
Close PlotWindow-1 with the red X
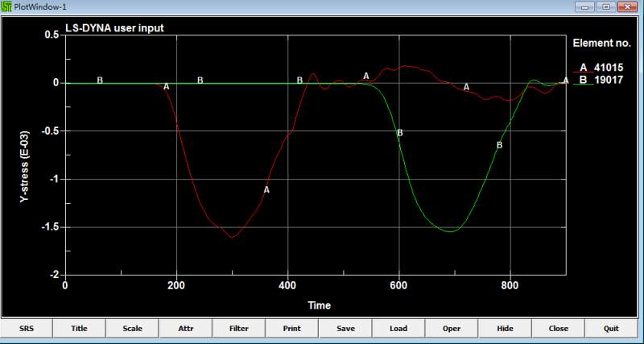[627, 6]
